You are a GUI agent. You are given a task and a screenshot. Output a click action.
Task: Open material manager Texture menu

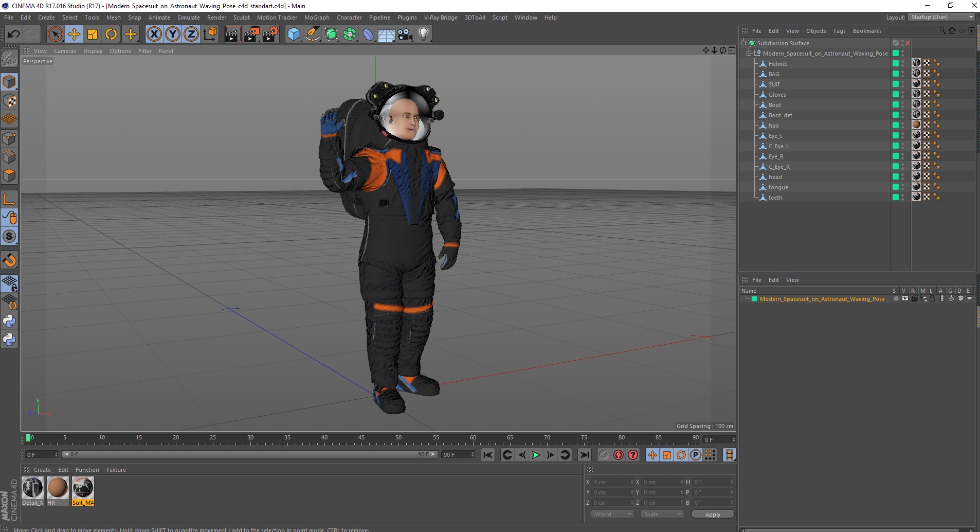(x=116, y=470)
